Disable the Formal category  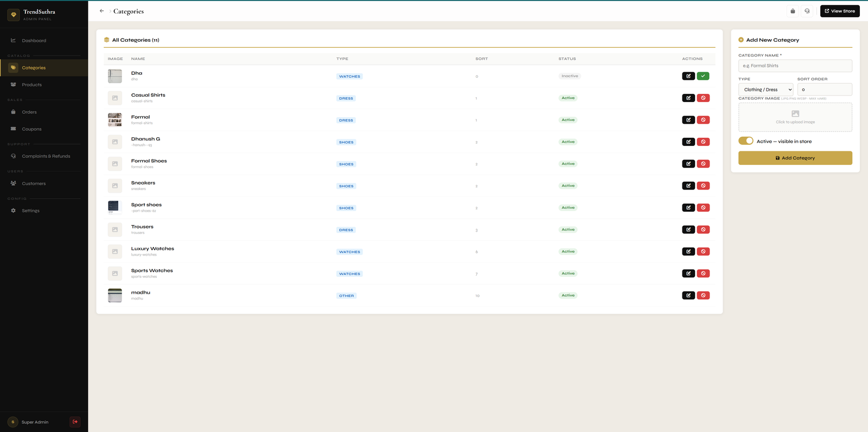tap(703, 120)
